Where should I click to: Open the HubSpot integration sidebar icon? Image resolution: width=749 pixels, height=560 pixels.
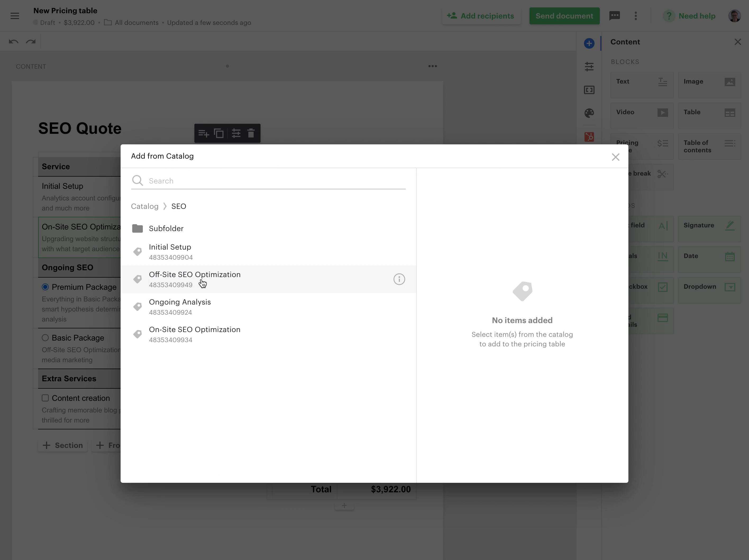coord(589,137)
